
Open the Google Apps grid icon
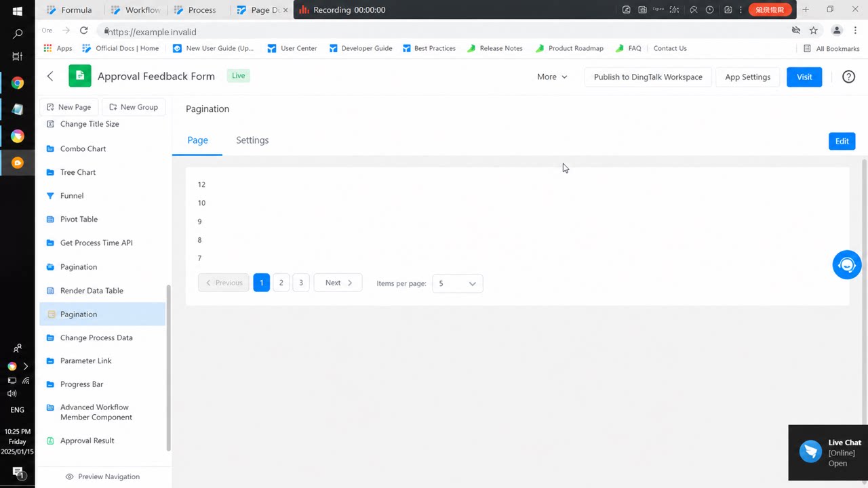click(x=47, y=48)
